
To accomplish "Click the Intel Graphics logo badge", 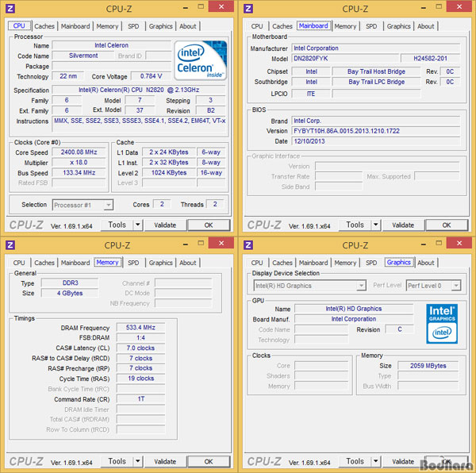I will point(442,324).
